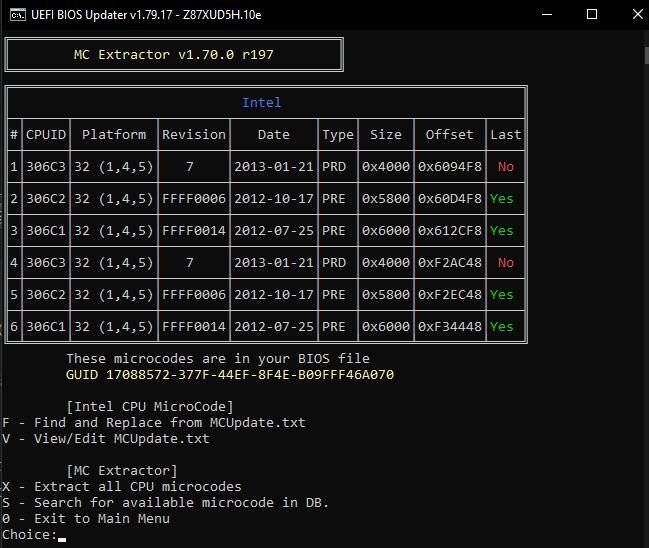This screenshot has height=548, width=649.
Task: Click offset value 0xF2AC48
Action: tap(450, 263)
